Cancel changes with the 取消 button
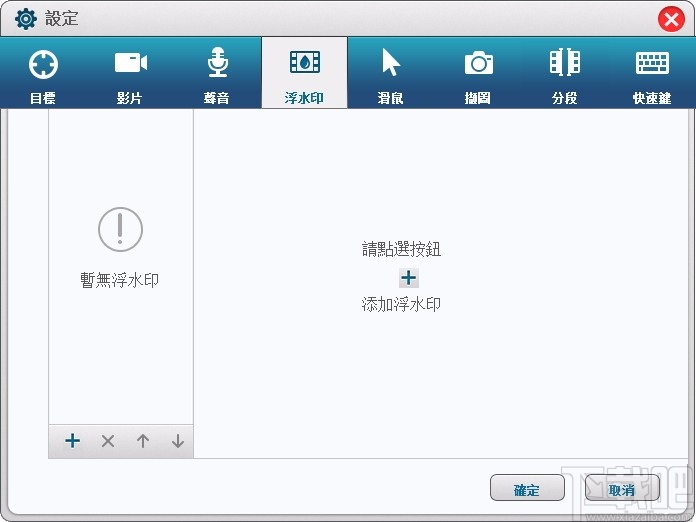This screenshot has height=522, width=696. tap(622, 489)
